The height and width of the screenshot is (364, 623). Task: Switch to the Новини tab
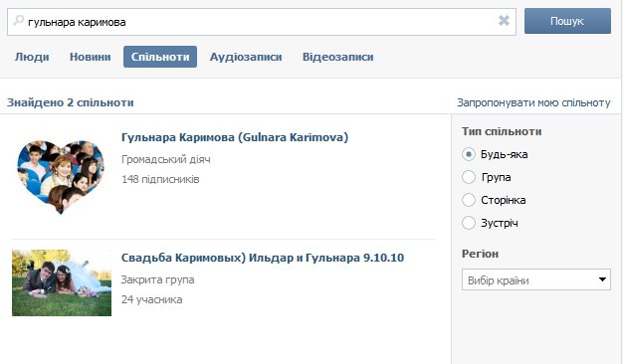point(91,57)
